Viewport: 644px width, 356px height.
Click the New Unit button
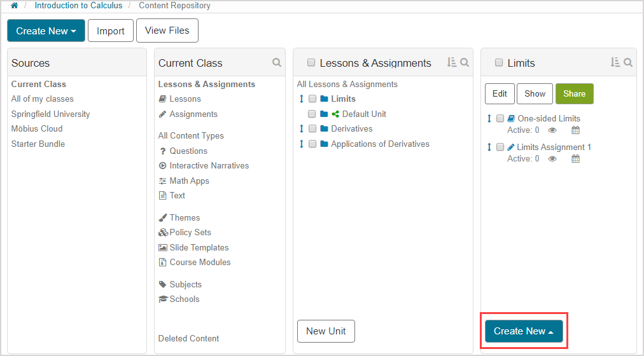point(326,331)
